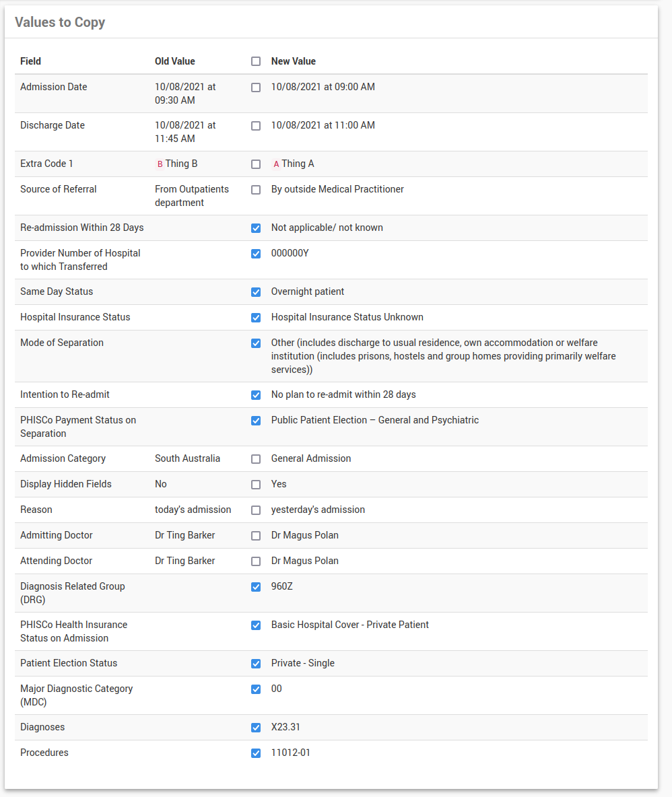Deselect the Mode of Separation checkbox
This screenshot has height=797, width=672.
(256, 343)
